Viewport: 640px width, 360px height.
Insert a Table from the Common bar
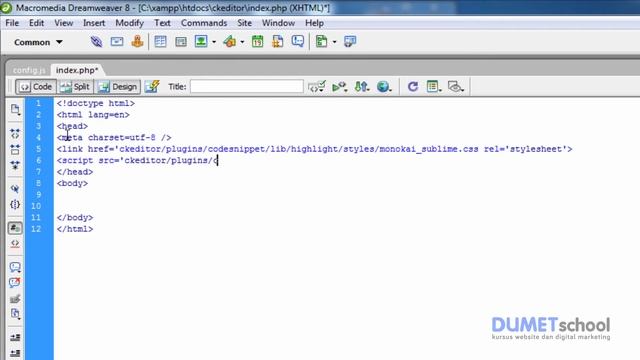click(x=160, y=42)
